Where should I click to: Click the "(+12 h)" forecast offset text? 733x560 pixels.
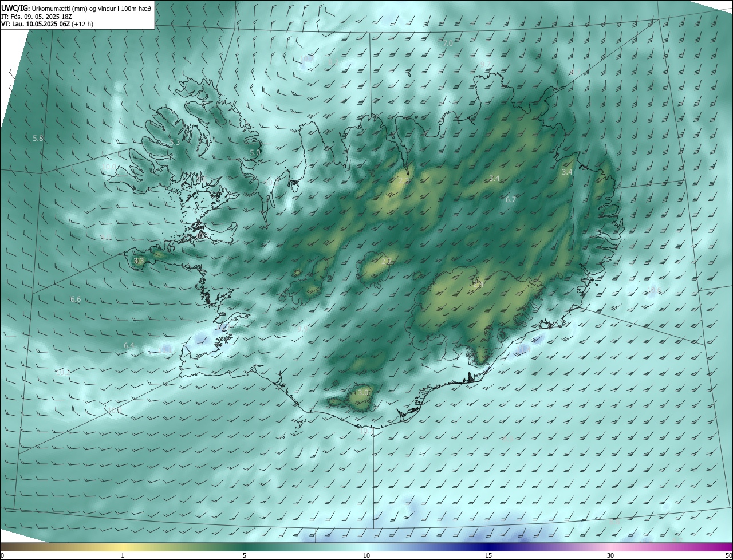[84, 25]
